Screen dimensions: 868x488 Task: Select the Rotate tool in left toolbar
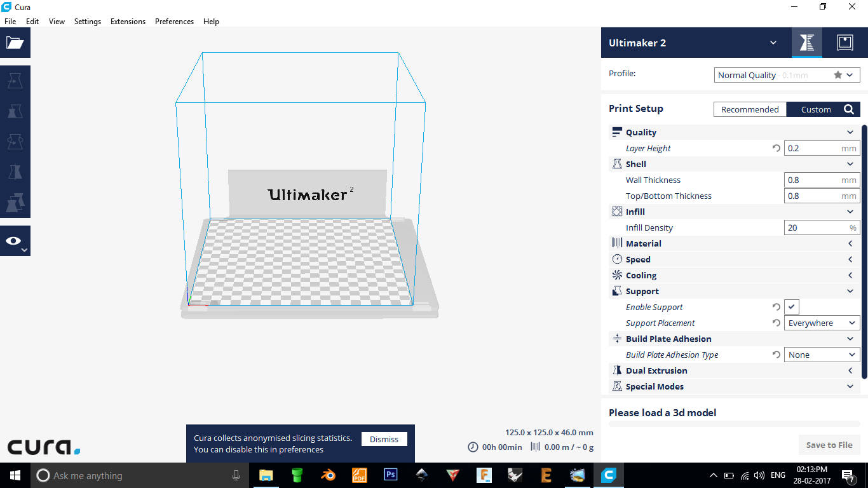tap(15, 142)
